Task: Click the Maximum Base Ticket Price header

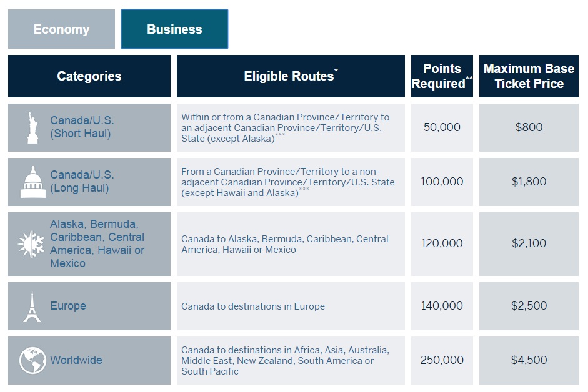Action: pyautogui.click(x=529, y=76)
